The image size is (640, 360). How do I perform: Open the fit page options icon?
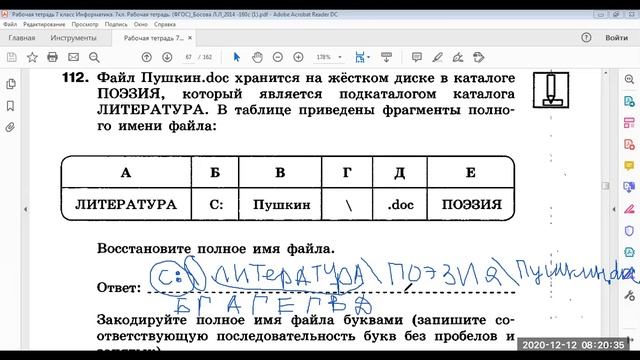tap(361, 57)
